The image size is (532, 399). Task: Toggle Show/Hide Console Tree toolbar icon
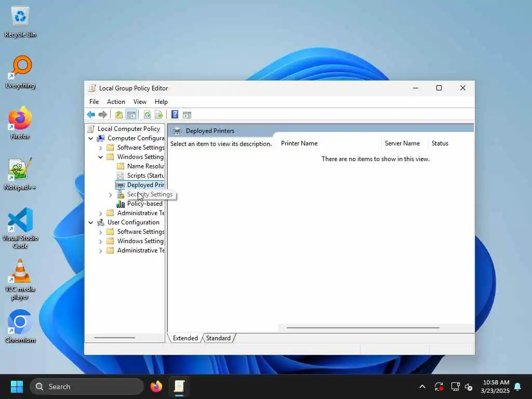point(131,115)
